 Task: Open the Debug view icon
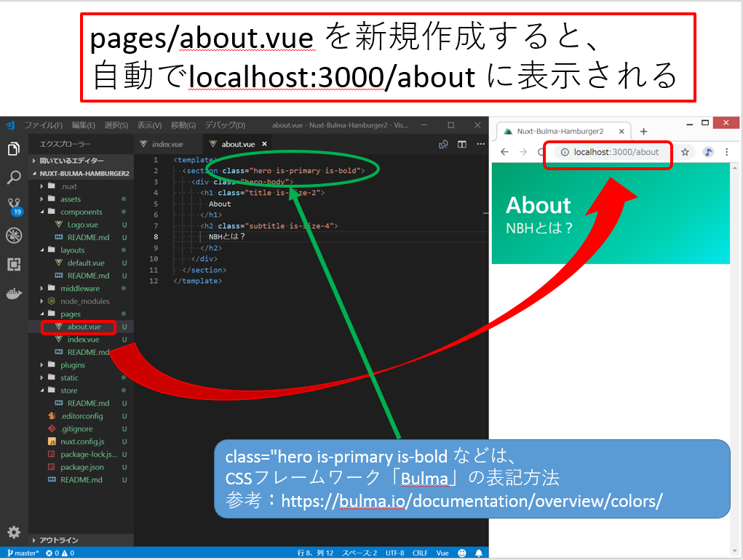(x=13, y=235)
